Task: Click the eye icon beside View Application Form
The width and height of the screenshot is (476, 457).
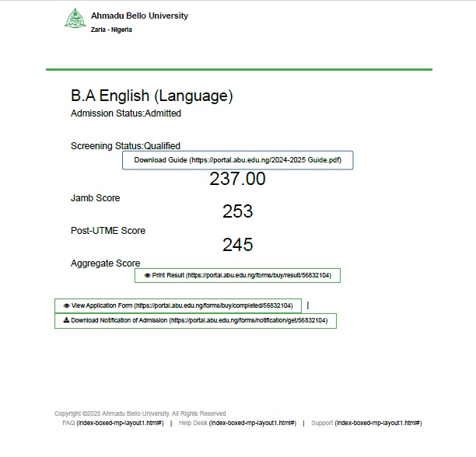Action: (x=66, y=306)
